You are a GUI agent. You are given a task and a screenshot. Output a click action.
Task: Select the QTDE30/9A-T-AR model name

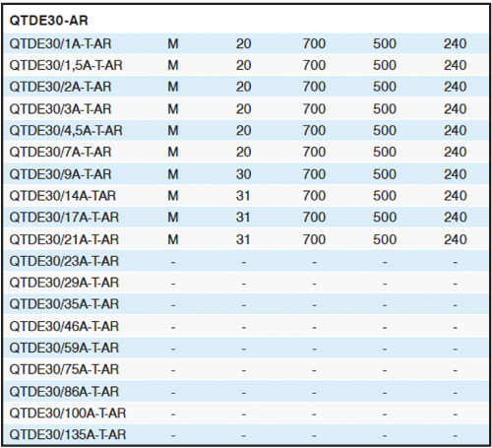(x=60, y=174)
